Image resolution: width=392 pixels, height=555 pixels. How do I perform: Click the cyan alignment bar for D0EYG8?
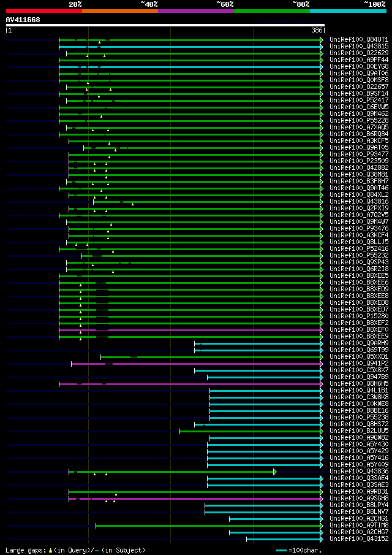[x=191, y=67]
